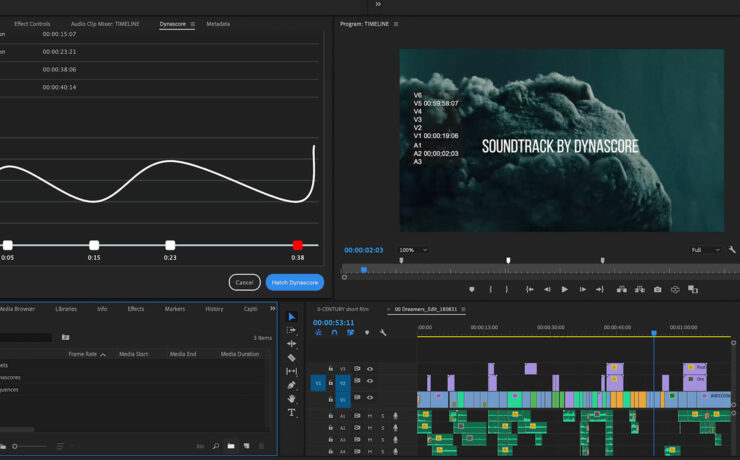
Task: Enable voice-over record on A3
Action: click(395, 440)
